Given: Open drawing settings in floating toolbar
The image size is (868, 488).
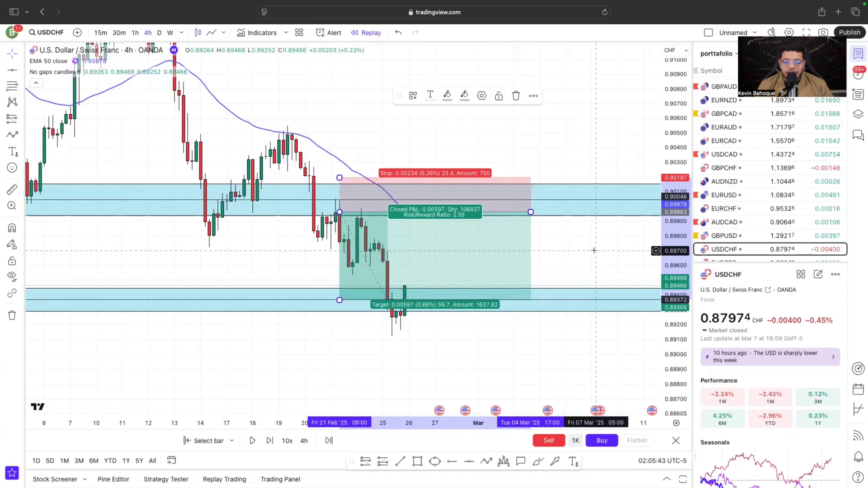Looking at the screenshot, I should 481,96.
